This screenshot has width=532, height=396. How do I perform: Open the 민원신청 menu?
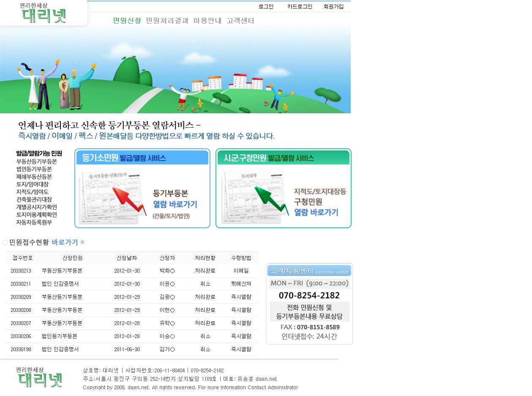[x=126, y=20]
